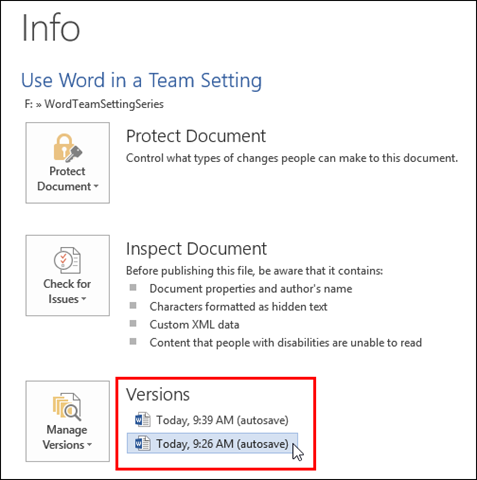Click the Check for Issues checklist icon
477x480 pixels.
coord(67,260)
